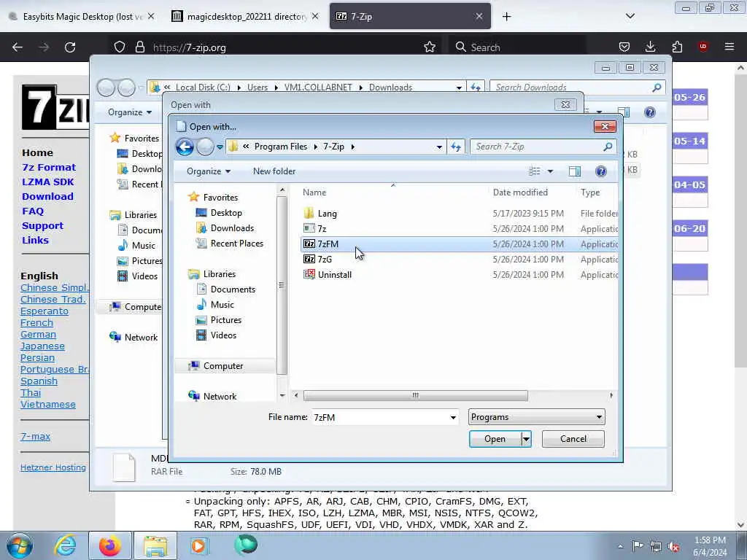
Task: Open Firefox list all tabs chevron
Action: (x=630, y=16)
